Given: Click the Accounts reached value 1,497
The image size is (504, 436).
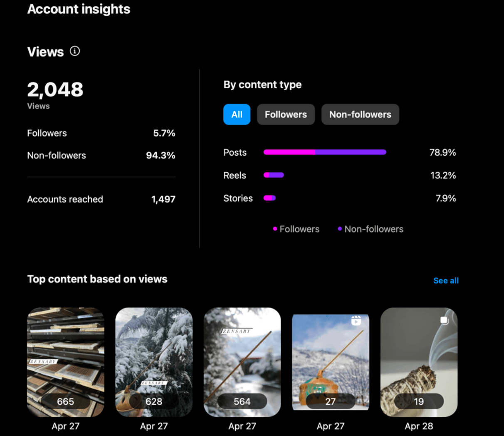Looking at the screenshot, I should pyautogui.click(x=163, y=199).
